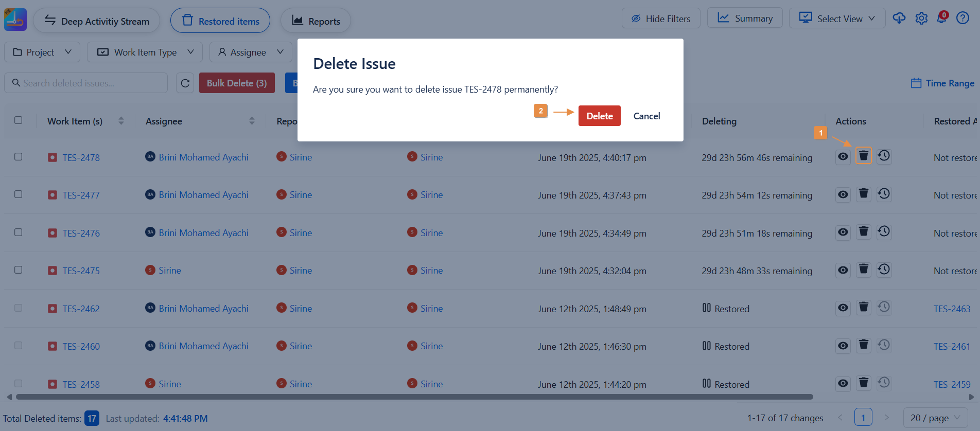Open the Reports tab
Viewport: 980px width, 431px height.
[316, 21]
